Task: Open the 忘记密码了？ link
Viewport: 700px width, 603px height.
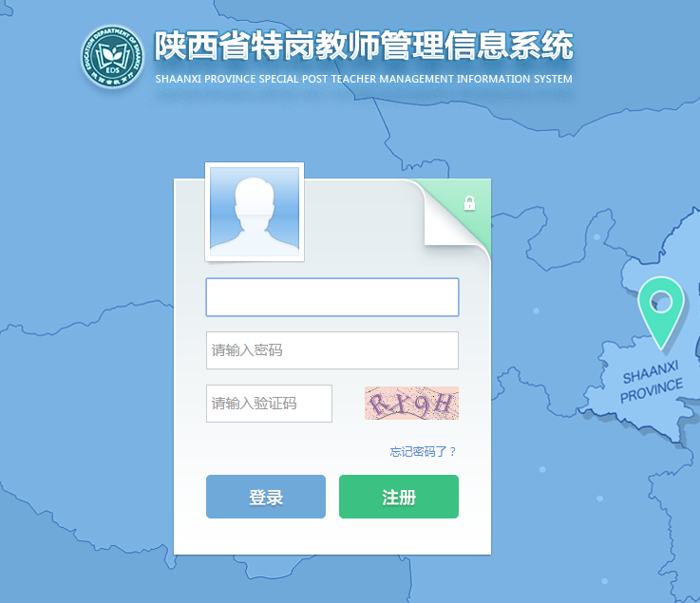Action: [x=423, y=452]
